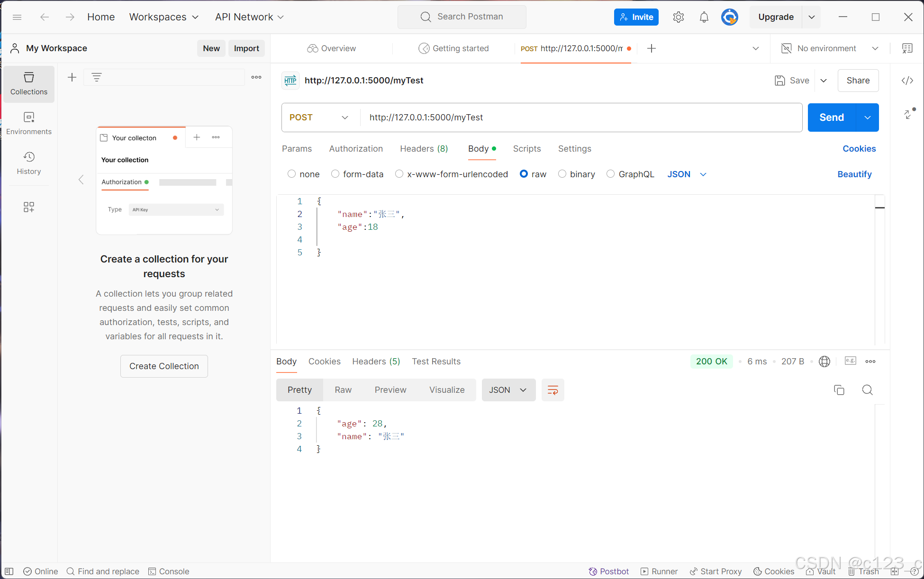Copy the response body to clipboard
This screenshot has width=924, height=579.
(839, 390)
